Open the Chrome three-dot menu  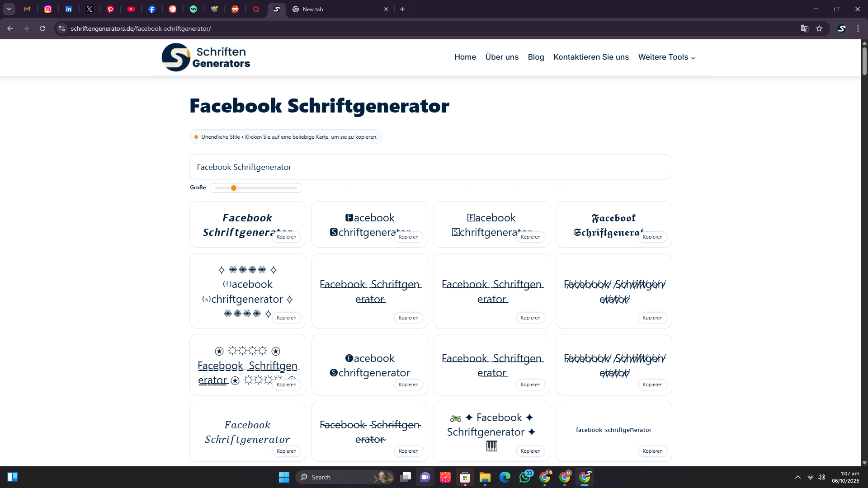[x=858, y=28]
